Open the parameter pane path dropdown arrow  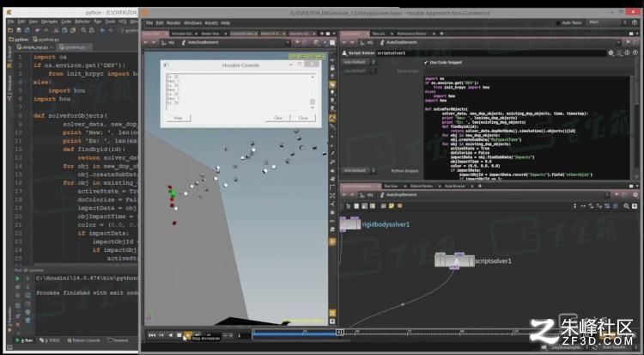pyautogui.click(x=618, y=42)
